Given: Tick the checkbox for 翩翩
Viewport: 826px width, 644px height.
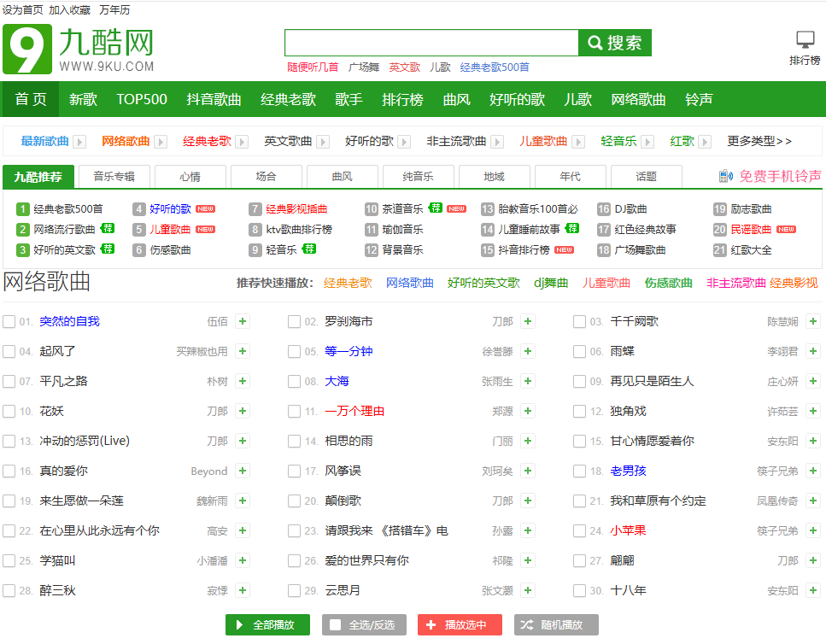Looking at the screenshot, I should click(579, 560).
